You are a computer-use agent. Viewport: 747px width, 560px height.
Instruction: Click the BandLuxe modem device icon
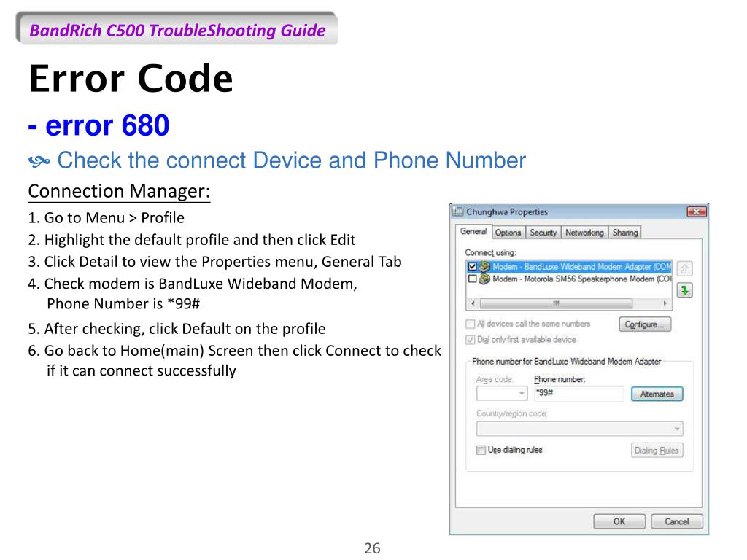click(x=484, y=267)
